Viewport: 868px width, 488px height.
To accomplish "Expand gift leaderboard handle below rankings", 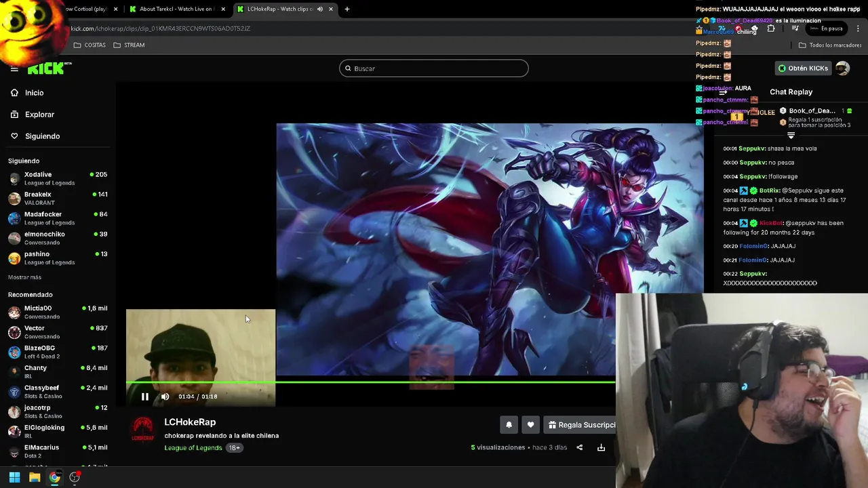I will [x=791, y=136].
